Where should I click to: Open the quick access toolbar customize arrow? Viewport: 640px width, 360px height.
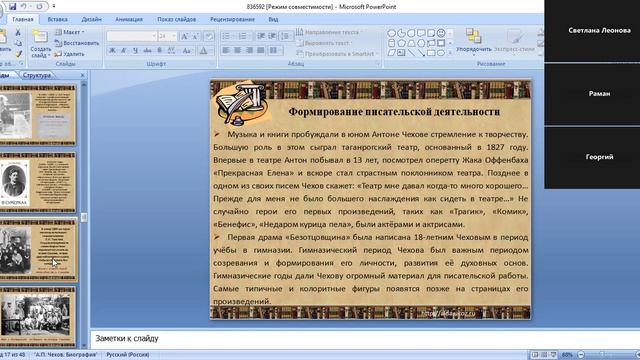click(54, 7)
